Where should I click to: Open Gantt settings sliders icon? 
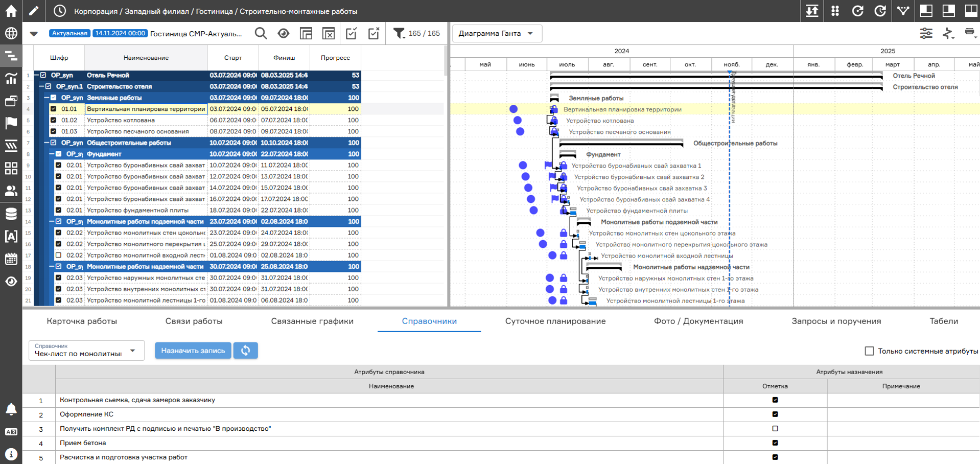coord(926,34)
